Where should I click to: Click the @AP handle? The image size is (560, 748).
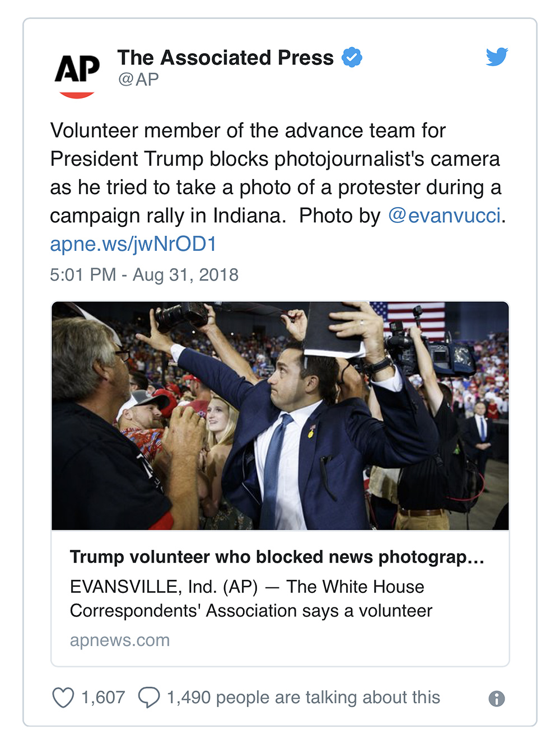click(138, 80)
